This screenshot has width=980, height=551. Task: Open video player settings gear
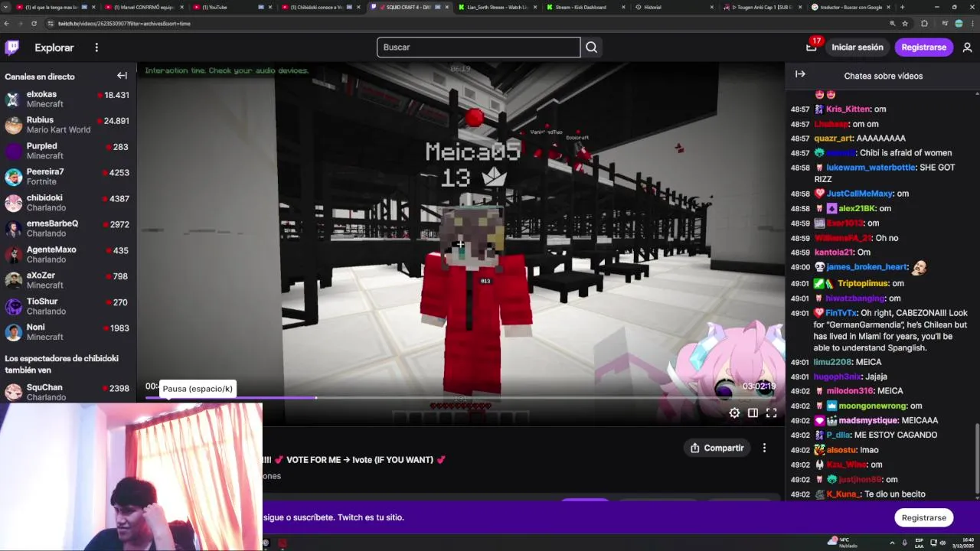[x=734, y=413]
